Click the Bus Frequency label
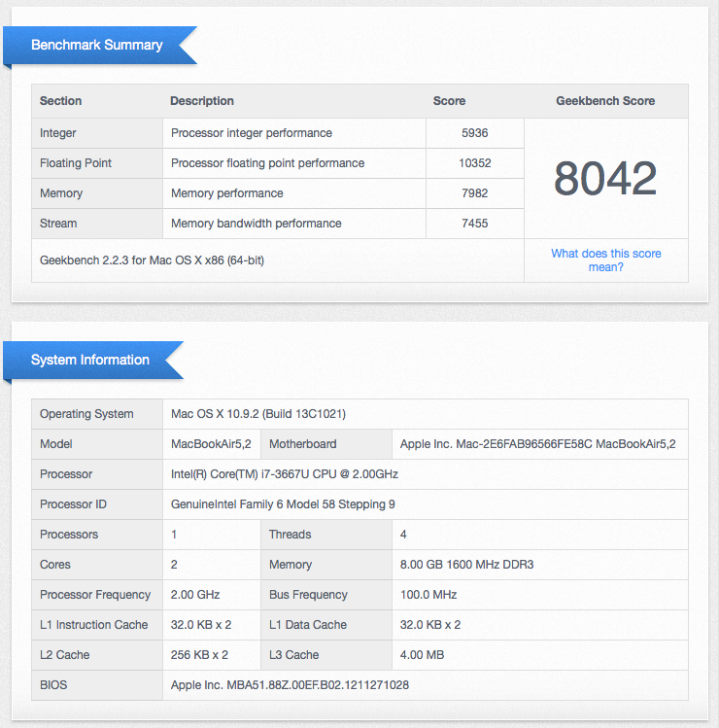 click(x=308, y=595)
